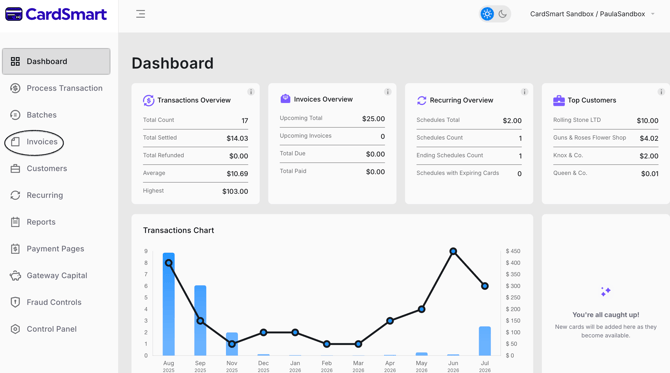Viewport: 670px width, 373px height.
Task: Click the Top Customers briefcase icon
Action: [x=559, y=100]
